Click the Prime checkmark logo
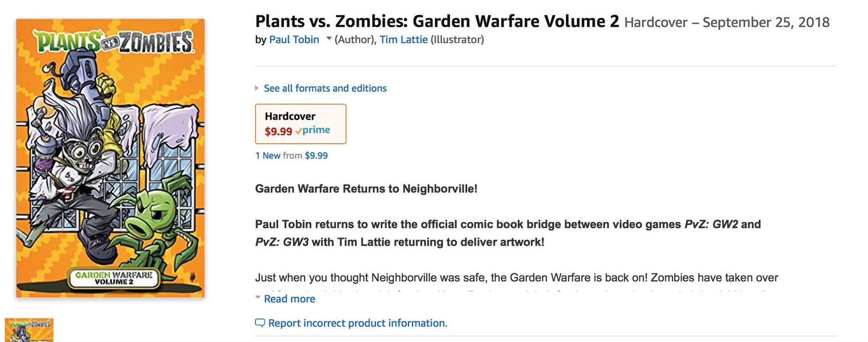The width and height of the screenshot is (868, 342). point(312,131)
